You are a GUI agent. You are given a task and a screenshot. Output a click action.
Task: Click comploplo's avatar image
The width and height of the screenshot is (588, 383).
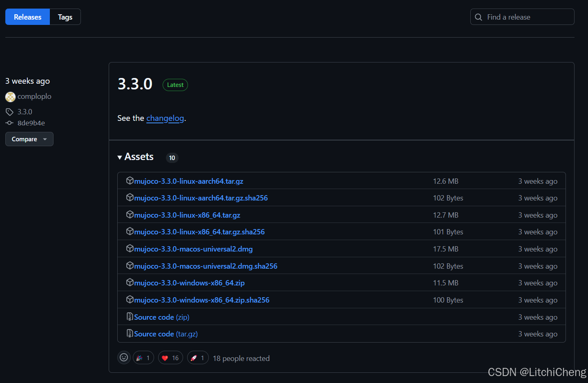tap(10, 97)
